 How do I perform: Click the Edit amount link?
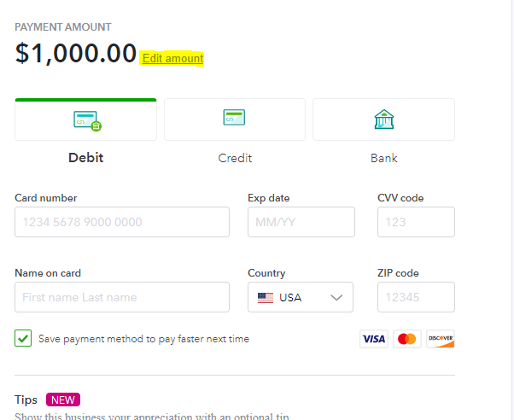pos(172,58)
